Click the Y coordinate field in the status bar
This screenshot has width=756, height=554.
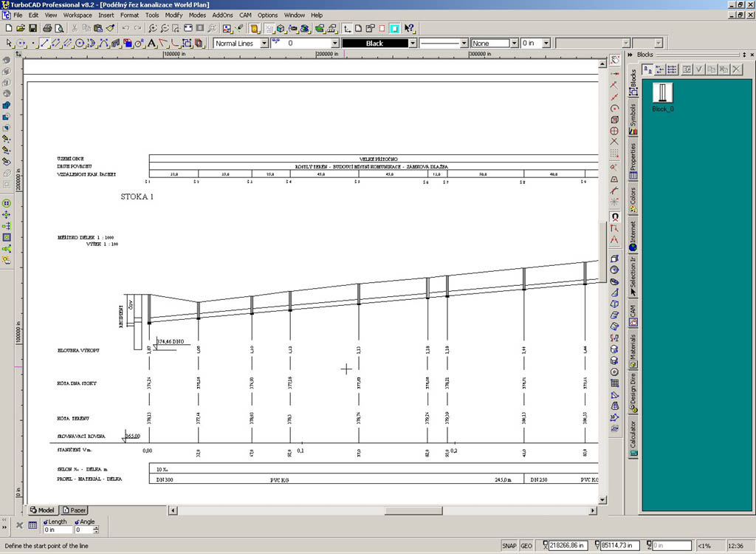pos(619,546)
